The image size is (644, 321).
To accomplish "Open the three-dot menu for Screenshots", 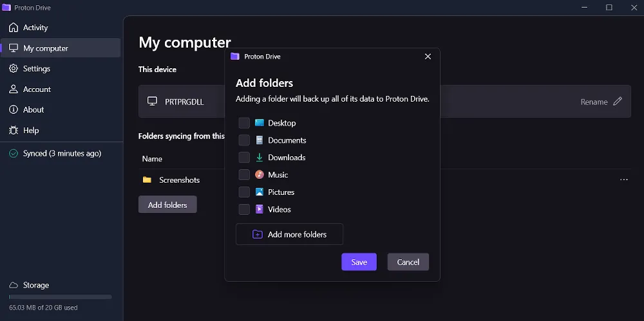I will point(623,180).
